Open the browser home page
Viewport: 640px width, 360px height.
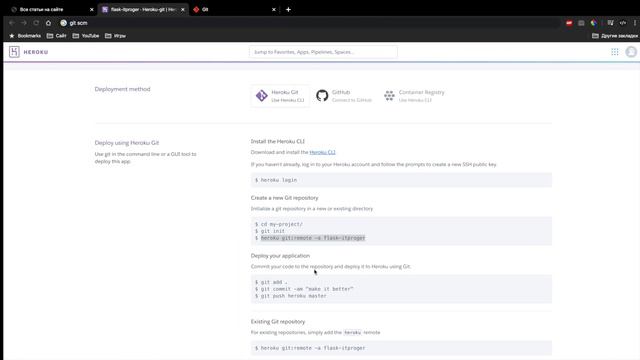48,23
